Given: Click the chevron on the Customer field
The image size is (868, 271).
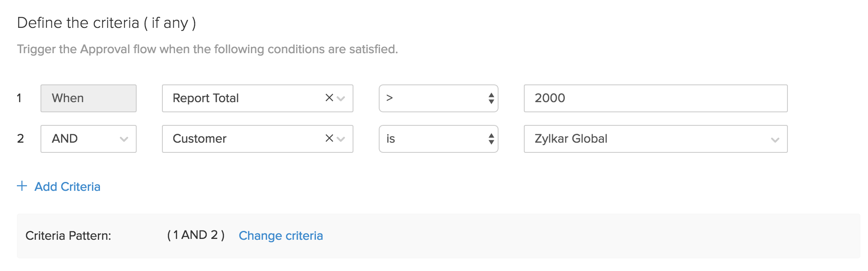Looking at the screenshot, I should (340, 140).
